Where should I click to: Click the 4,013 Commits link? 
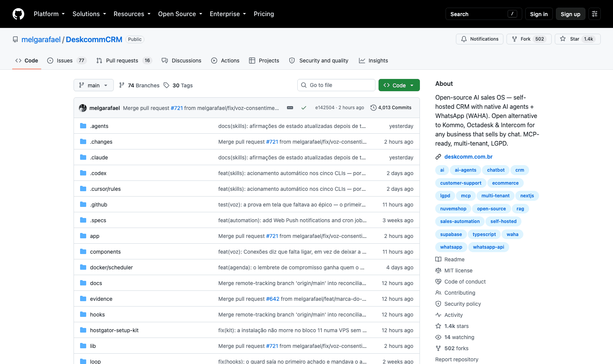coord(391,108)
